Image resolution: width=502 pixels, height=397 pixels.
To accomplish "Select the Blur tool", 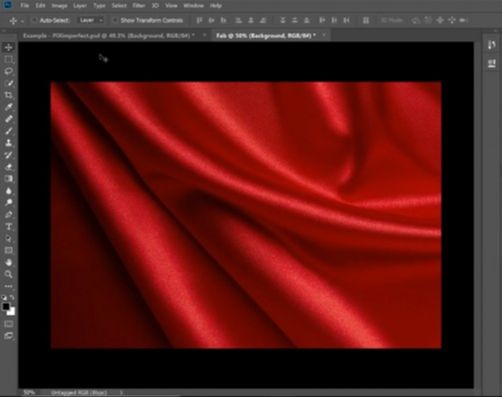I will [x=9, y=191].
